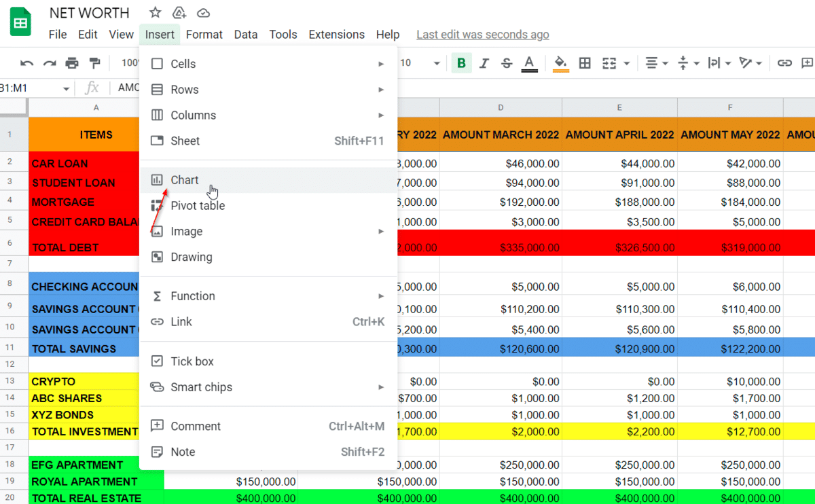Toggle bold formatting
Image resolution: width=815 pixels, height=504 pixels.
(x=462, y=63)
